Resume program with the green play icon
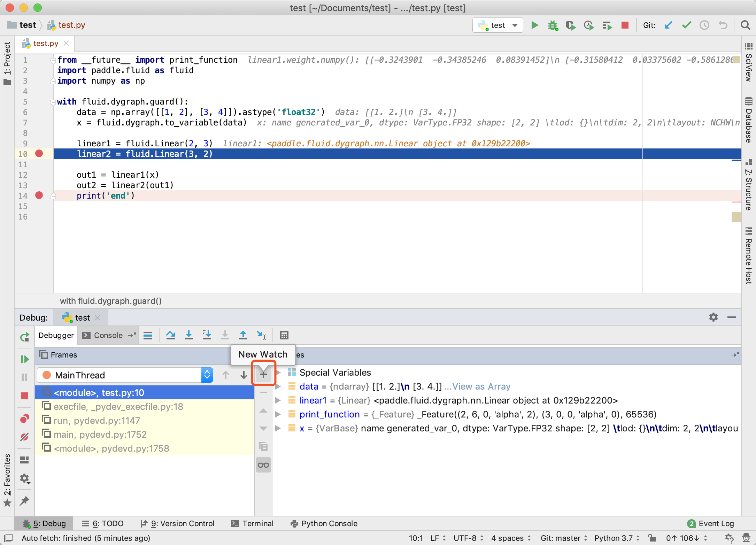This screenshot has width=756, height=545. pos(24,359)
